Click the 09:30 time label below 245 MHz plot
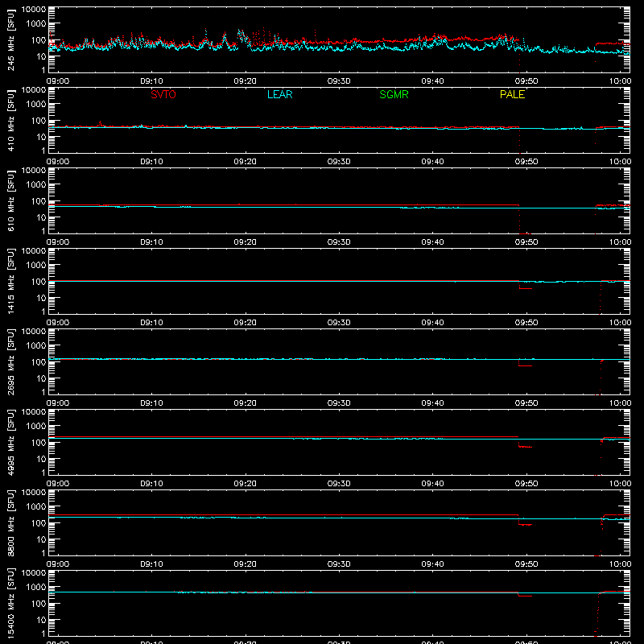 pyautogui.click(x=339, y=81)
